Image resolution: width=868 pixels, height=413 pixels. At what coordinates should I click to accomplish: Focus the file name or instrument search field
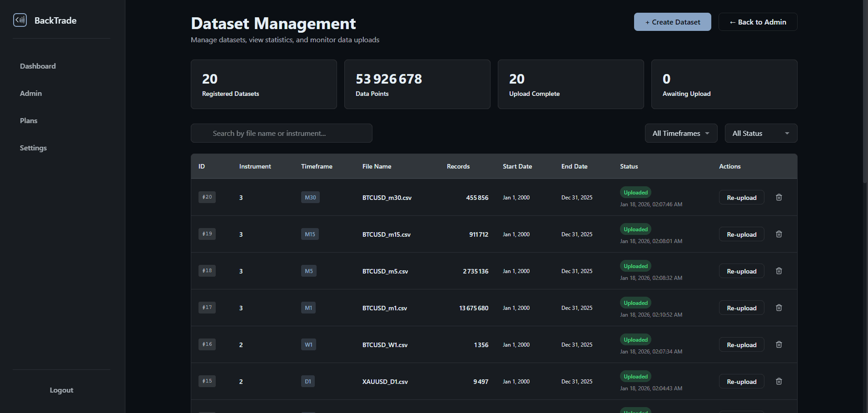(282, 133)
